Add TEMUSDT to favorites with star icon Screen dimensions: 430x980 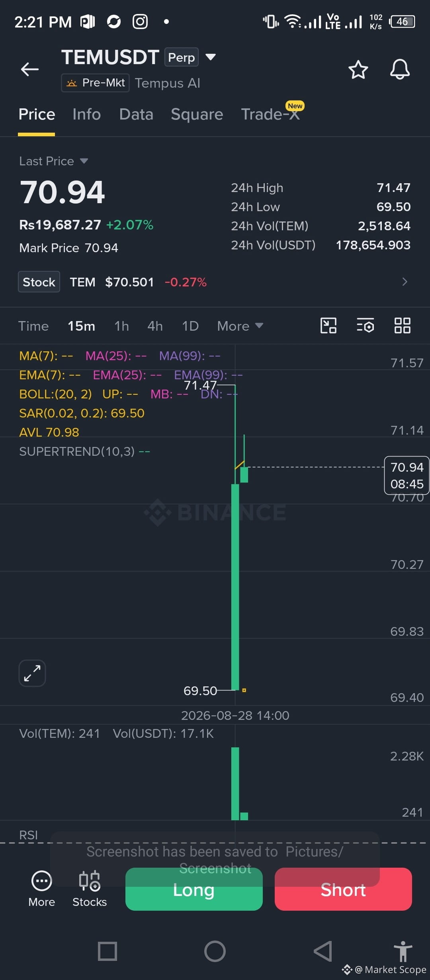click(x=358, y=70)
